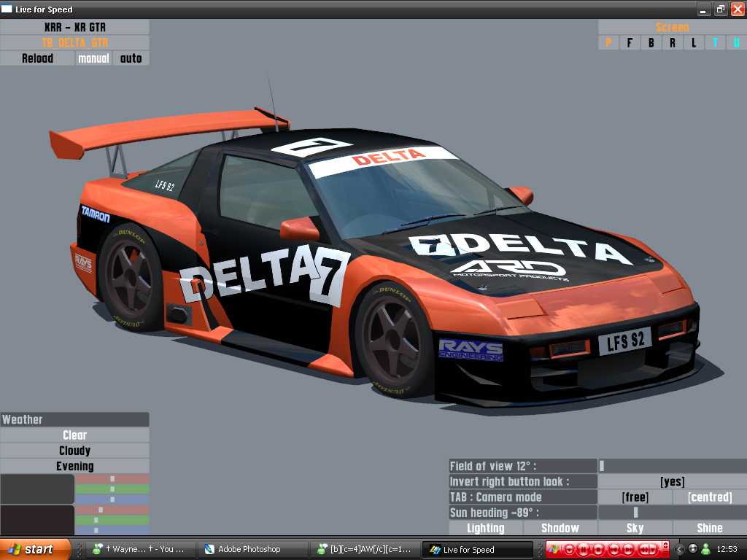Viewport: 747px width, 560px height.
Task: Open the Lighting settings tab
Action: 486,528
